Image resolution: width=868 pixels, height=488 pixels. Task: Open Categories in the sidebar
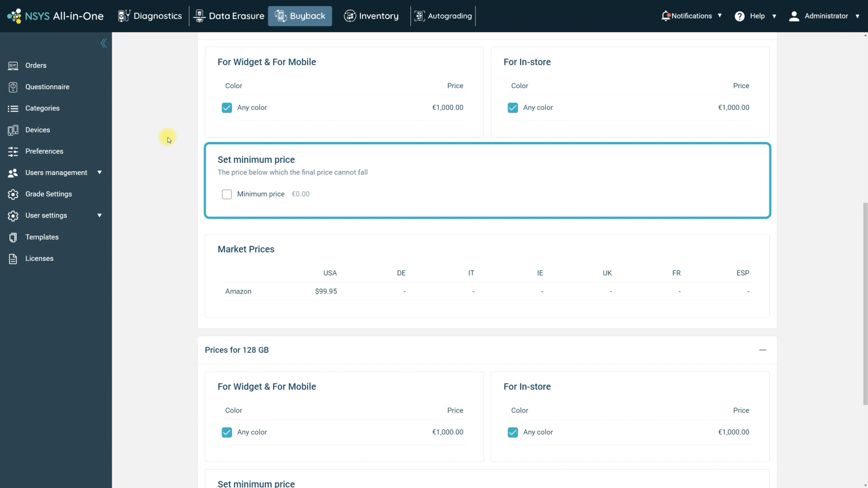point(43,109)
